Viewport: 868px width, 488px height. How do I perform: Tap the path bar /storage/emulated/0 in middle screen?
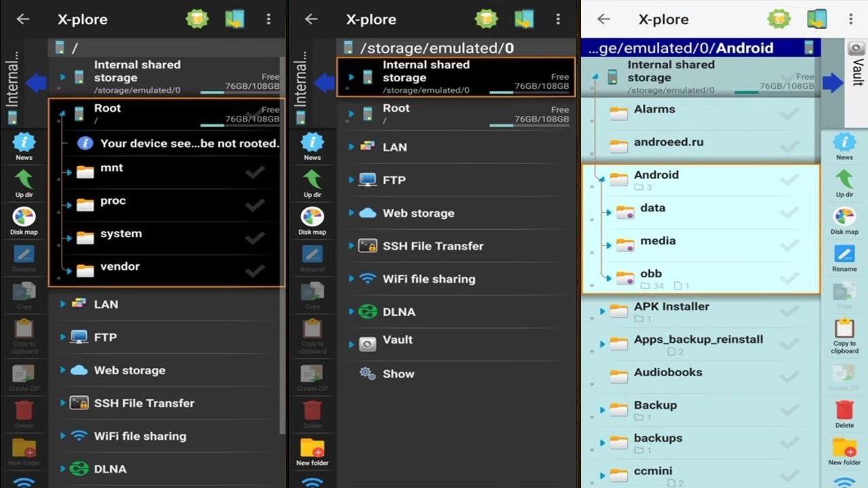click(456, 47)
